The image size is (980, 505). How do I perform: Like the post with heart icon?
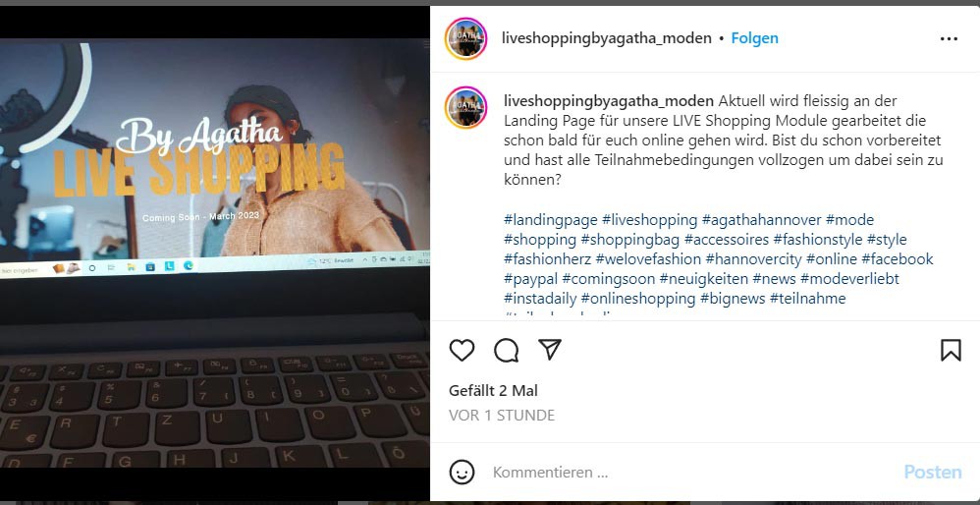pyautogui.click(x=462, y=351)
